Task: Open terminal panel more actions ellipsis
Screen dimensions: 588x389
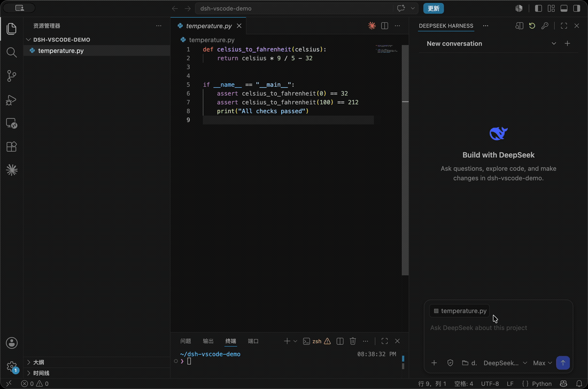Action: [x=365, y=341]
